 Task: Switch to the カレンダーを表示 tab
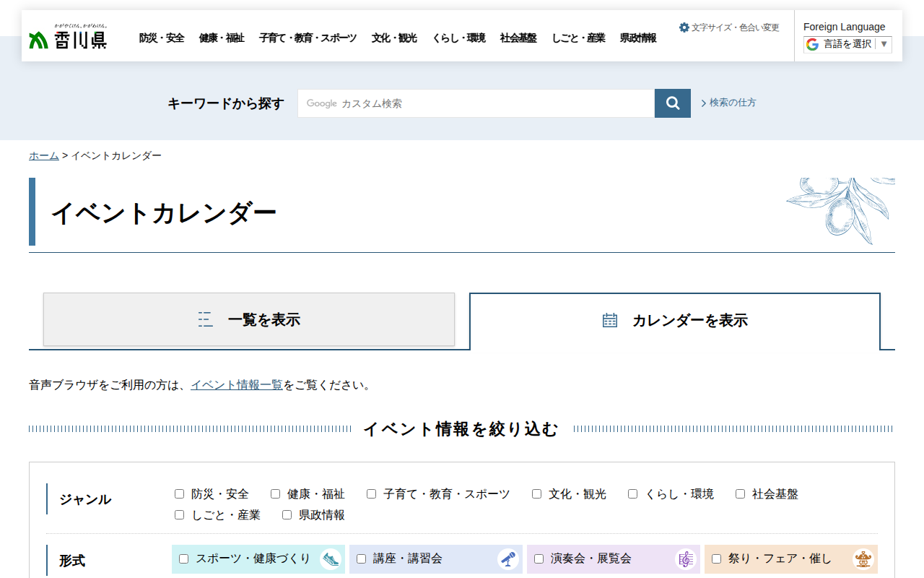pos(675,321)
